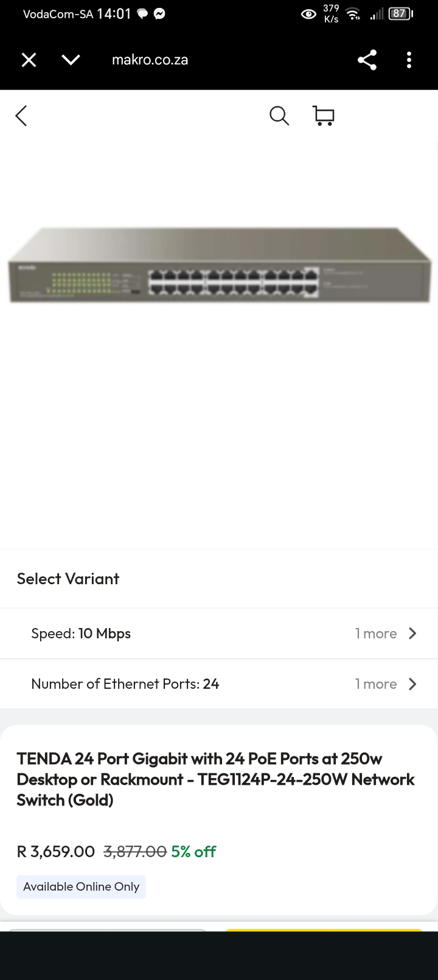
Task: Go back using the arrow icon
Action: pyautogui.click(x=22, y=116)
